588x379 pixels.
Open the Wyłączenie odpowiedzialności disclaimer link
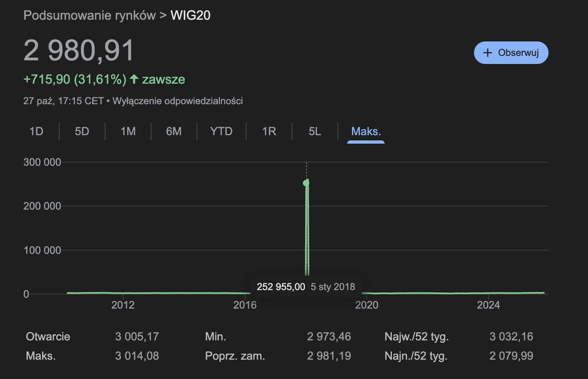178,101
